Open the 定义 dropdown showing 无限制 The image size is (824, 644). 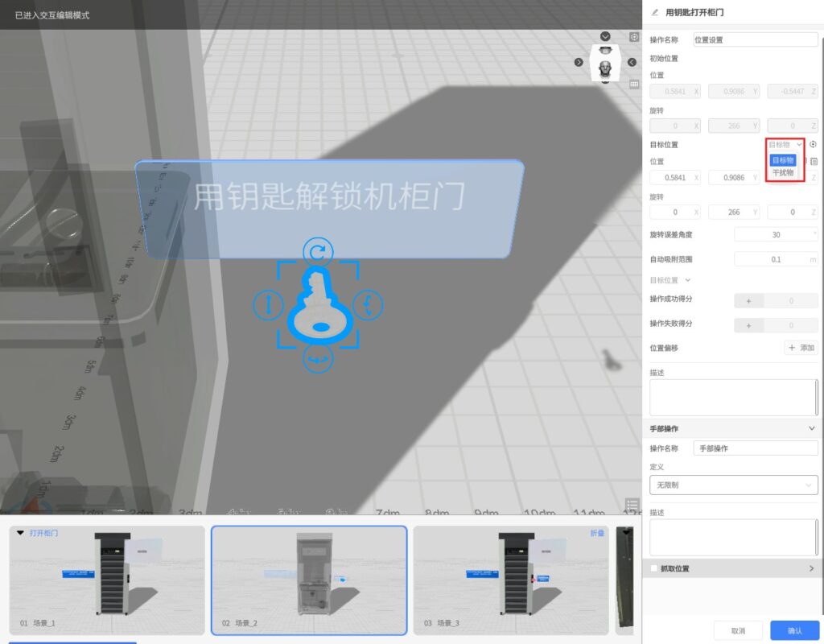(733, 485)
